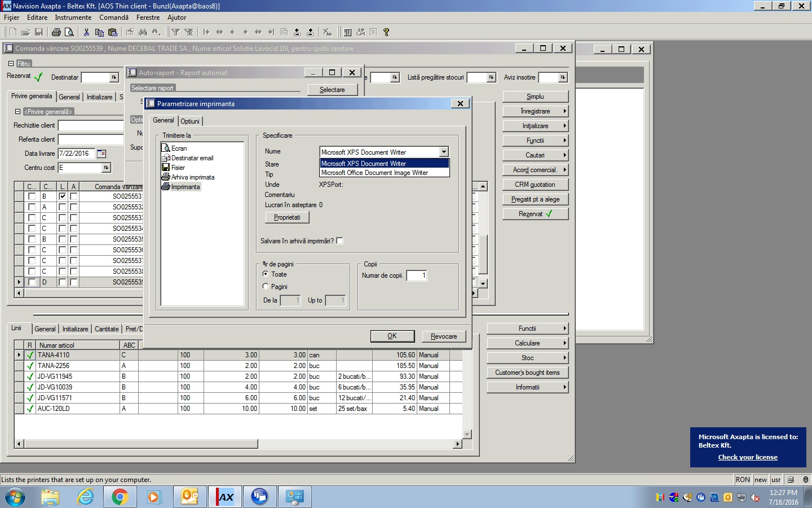Screen dimensions: 812x508
Task: Collapse the Filtru section expander
Action: (x=11, y=64)
